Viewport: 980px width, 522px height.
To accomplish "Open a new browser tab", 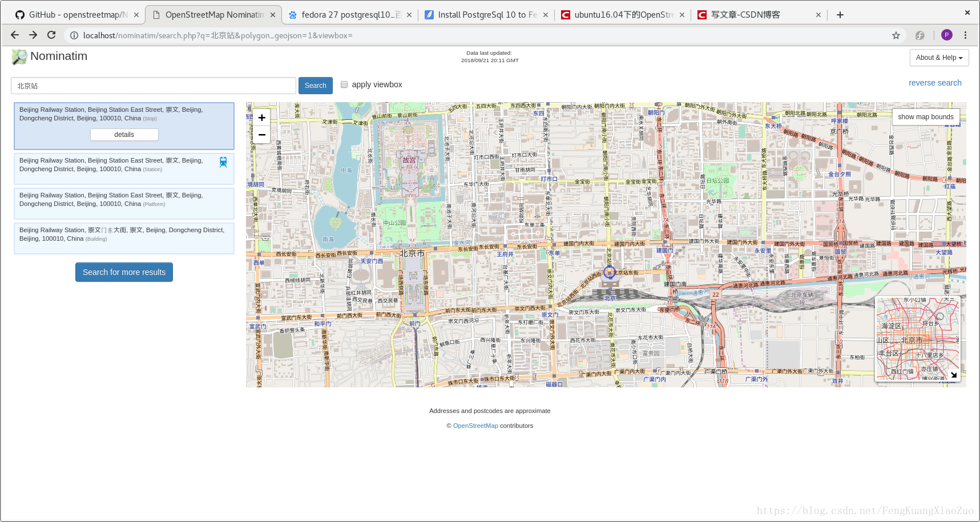I will pos(840,15).
